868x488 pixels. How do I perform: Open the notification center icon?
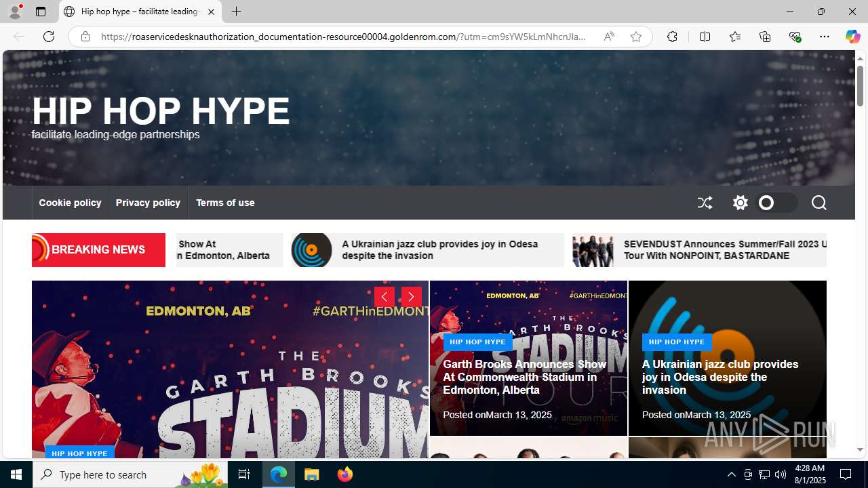[846, 474]
